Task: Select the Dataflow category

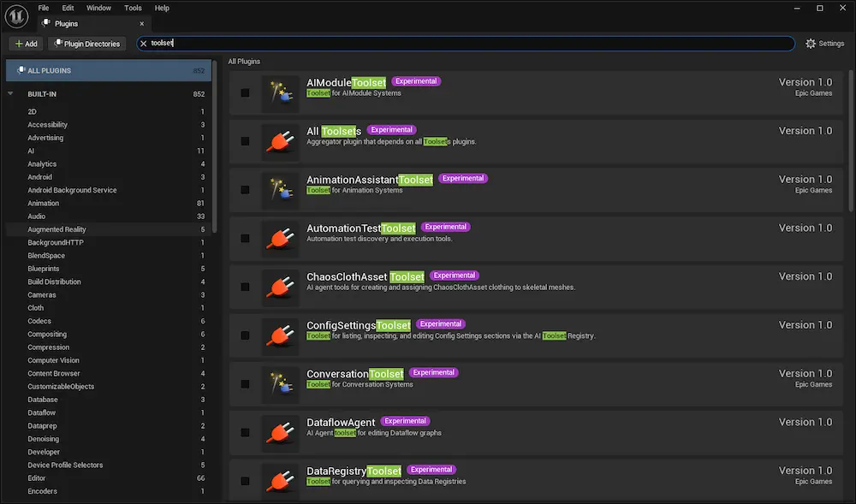Action: pos(109,412)
